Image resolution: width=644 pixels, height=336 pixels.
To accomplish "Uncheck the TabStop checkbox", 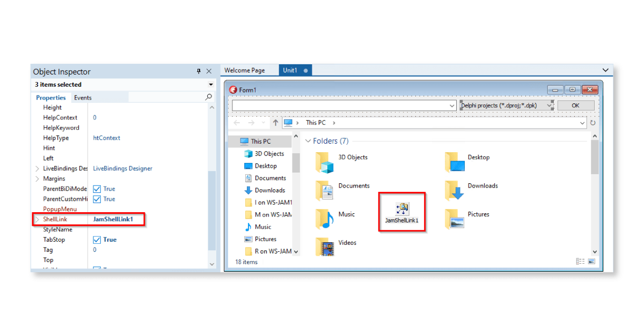I will click(97, 240).
